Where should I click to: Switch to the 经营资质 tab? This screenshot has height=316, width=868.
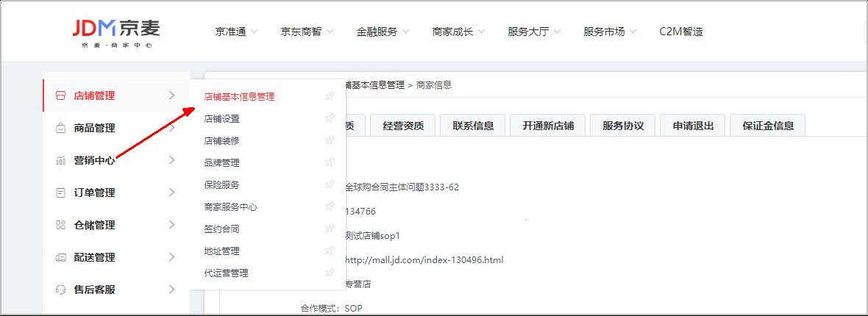pos(403,126)
